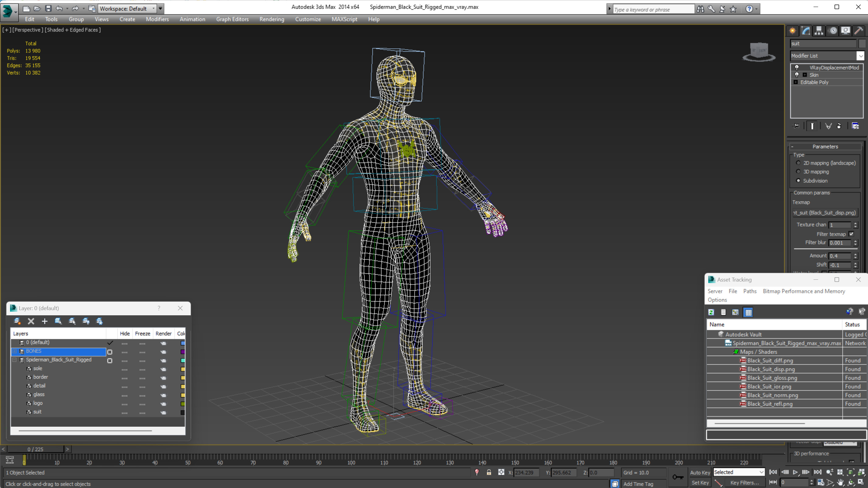This screenshot has height=488, width=868.
Task: Open the Create panel tab
Action: (793, 31)
